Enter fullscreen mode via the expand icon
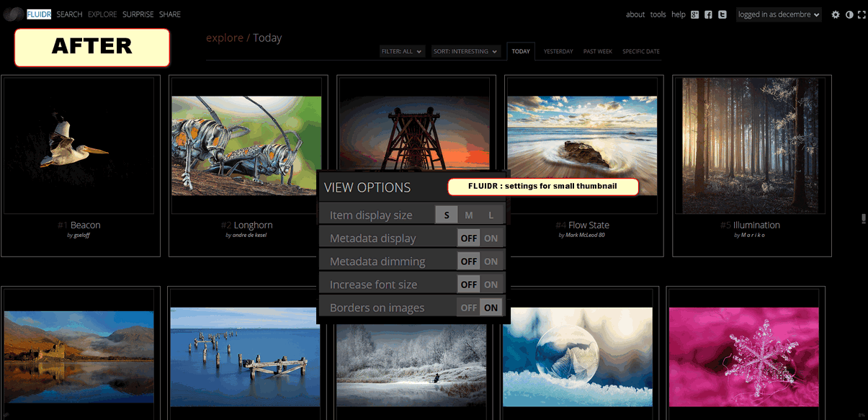The image size is (868, 420). coord(862,14)
